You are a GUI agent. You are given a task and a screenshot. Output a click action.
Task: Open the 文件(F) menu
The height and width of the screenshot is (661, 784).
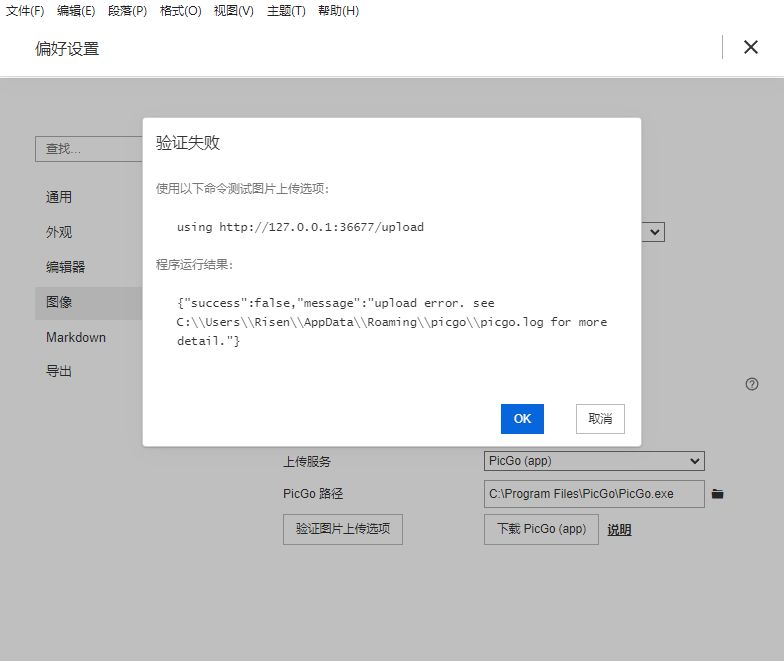[25, 11]
